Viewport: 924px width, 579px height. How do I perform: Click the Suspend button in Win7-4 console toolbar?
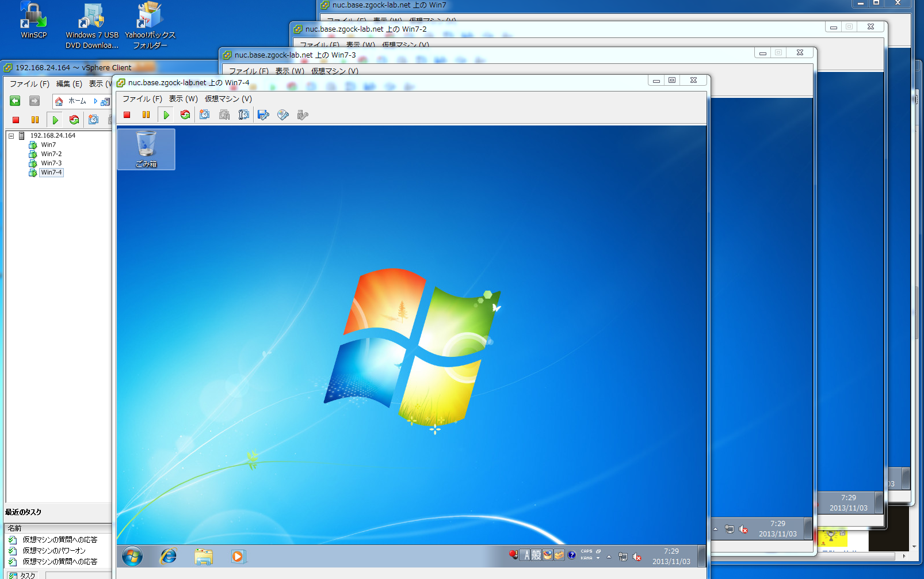coord(146,115)
